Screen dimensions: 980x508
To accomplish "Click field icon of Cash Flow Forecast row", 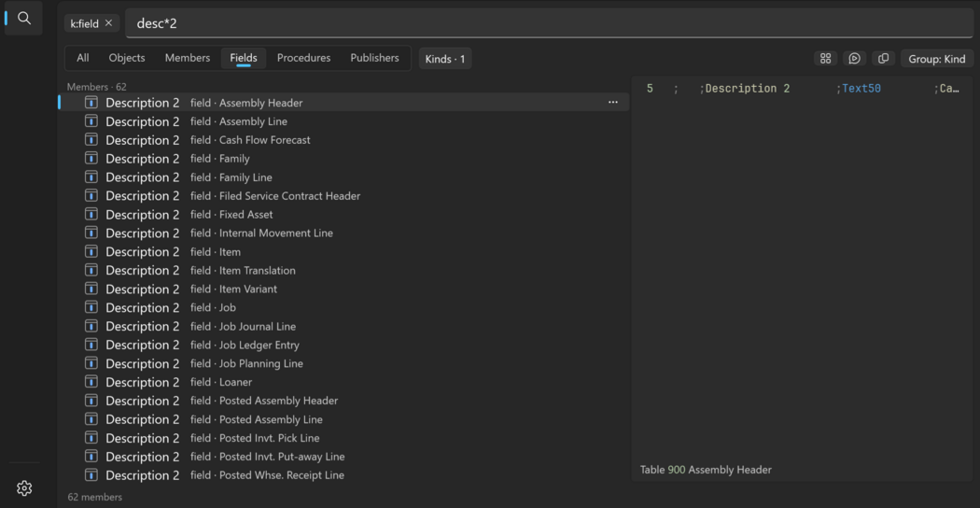I will [x=91, y=139].
